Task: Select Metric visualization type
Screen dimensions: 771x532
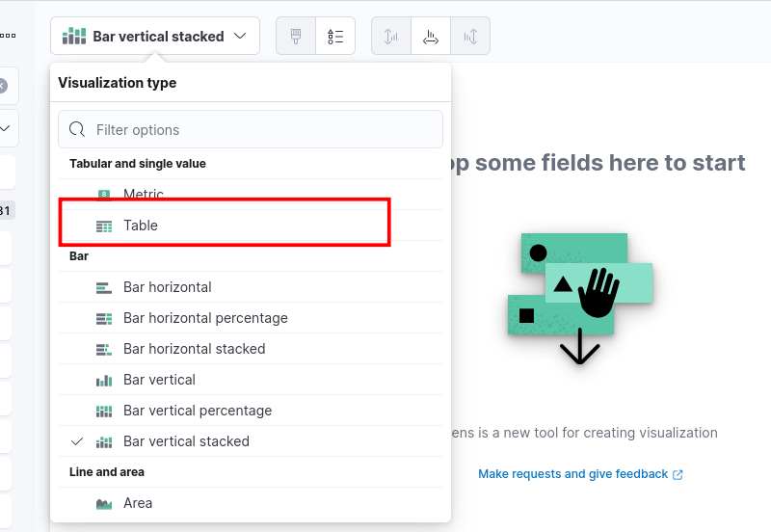Action: click(144, 195)
